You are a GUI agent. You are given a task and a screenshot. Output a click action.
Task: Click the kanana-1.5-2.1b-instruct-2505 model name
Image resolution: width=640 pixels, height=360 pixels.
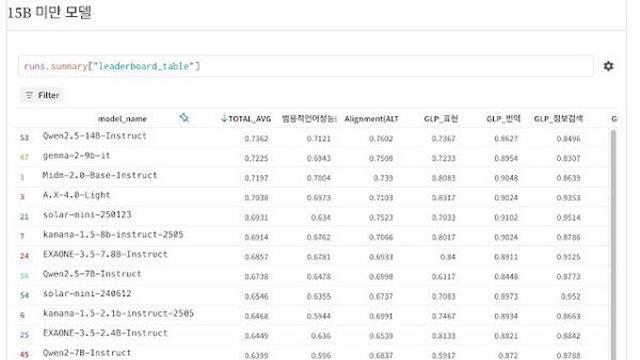[118, 313]
